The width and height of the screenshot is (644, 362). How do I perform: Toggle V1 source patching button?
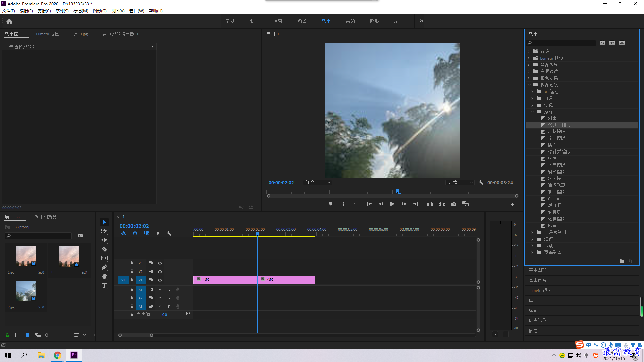(123, 280)
